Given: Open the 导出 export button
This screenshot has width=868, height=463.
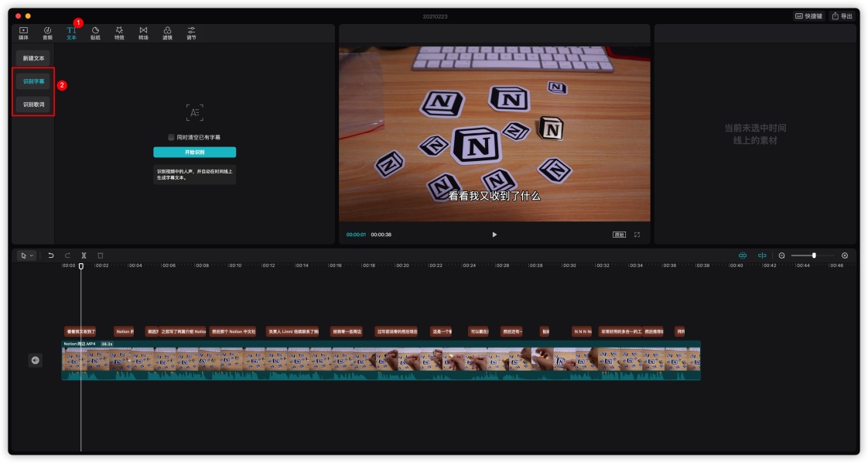Looking at the screenshot, I should [842, 16].
